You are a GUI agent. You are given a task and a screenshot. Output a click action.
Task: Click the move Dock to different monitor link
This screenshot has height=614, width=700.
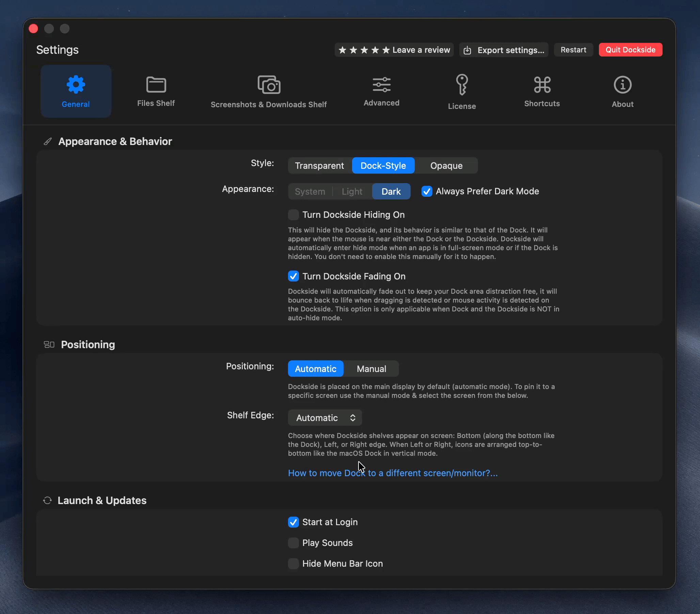point(392,473)
